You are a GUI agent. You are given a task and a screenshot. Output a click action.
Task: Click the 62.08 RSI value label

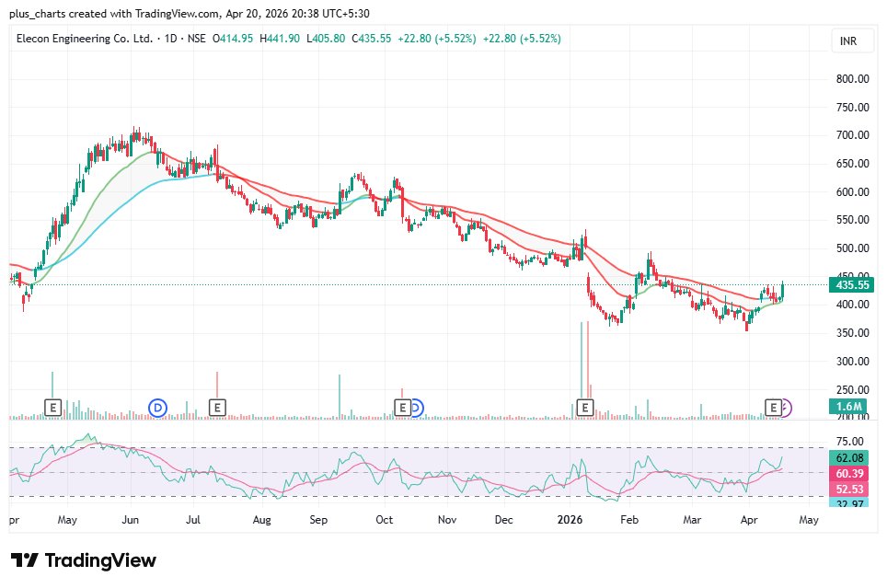pyautogui.click(x=848, y=455)
